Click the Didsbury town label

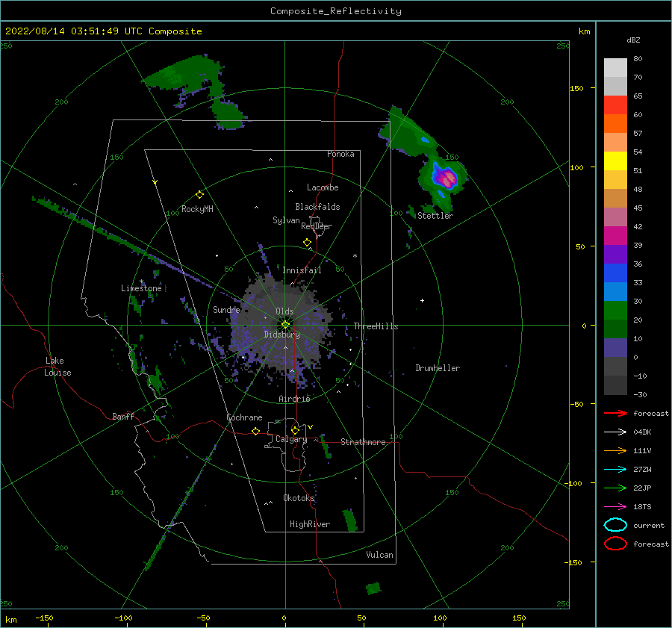(281, 335)
